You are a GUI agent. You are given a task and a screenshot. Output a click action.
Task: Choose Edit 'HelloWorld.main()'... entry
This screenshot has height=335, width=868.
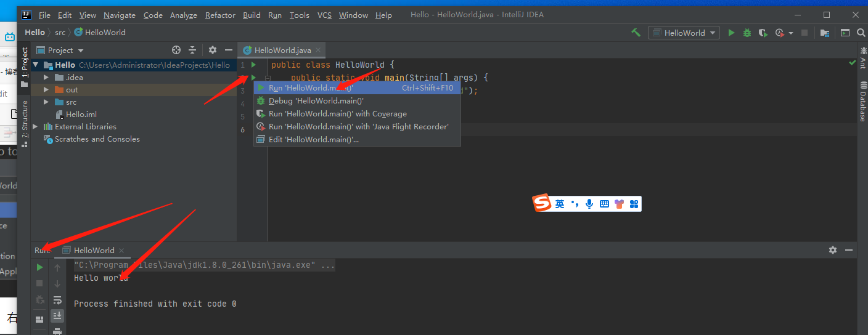coord(357,140)
